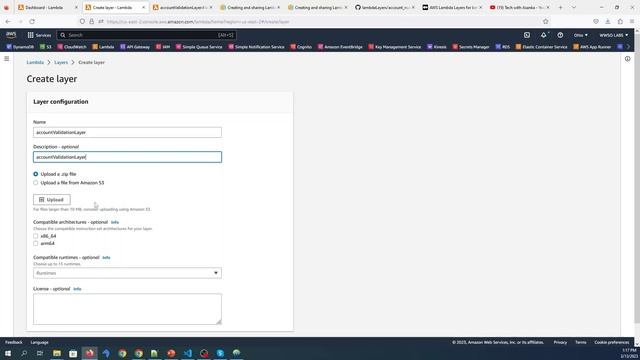This screenshot has height=360, width=640.
Task: Open IAM favorite shortcut
Action: point(163,47)
